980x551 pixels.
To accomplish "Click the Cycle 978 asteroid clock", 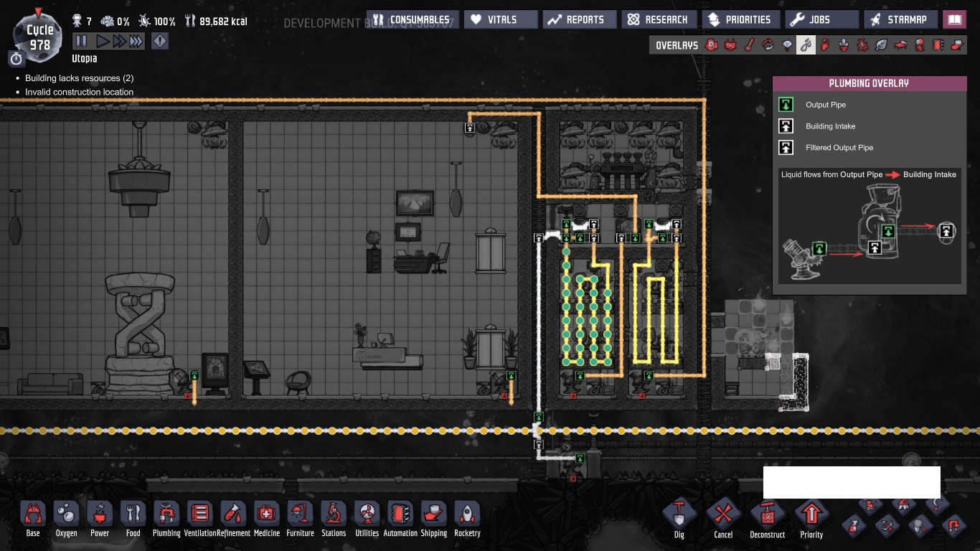I will (x=39, y=37).
